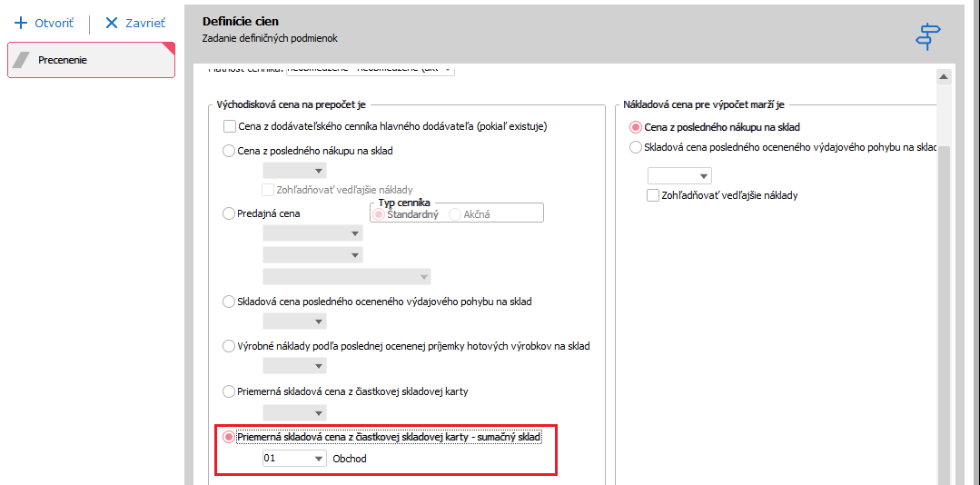Tick Zohľadňovať vedľajšie náklady under cost price

pyautogui.click(x=653, y=195)
